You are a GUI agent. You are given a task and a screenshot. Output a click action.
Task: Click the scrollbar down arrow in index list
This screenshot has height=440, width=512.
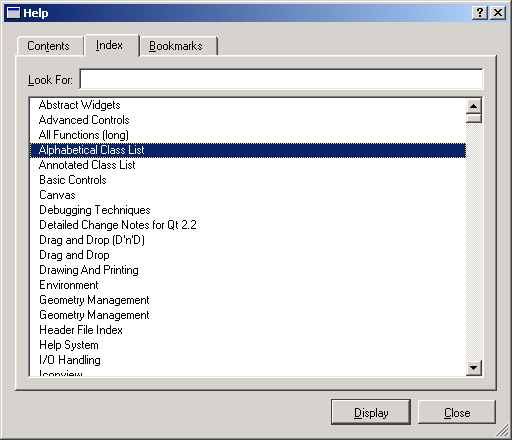click(x=473, y=368)
